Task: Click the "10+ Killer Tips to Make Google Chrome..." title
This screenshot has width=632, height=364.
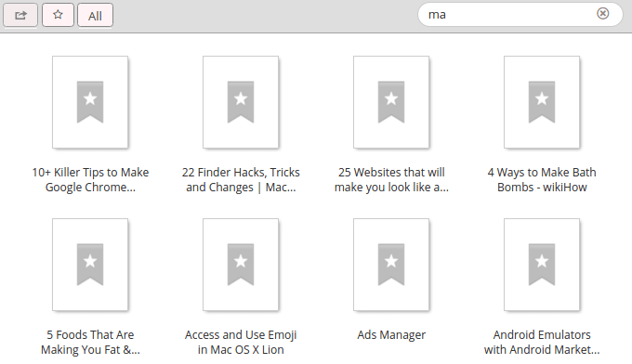Action: point(90,179)
